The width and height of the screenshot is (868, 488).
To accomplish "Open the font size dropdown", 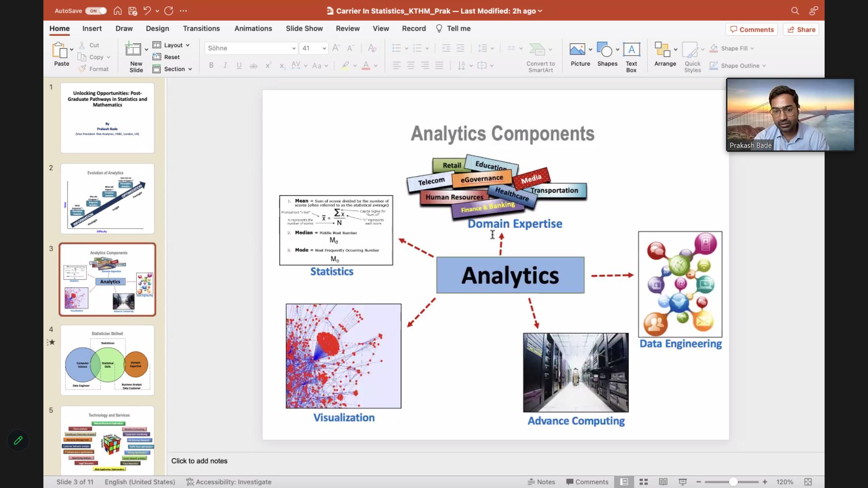I will pyautogui.click(x=324, y=48).
